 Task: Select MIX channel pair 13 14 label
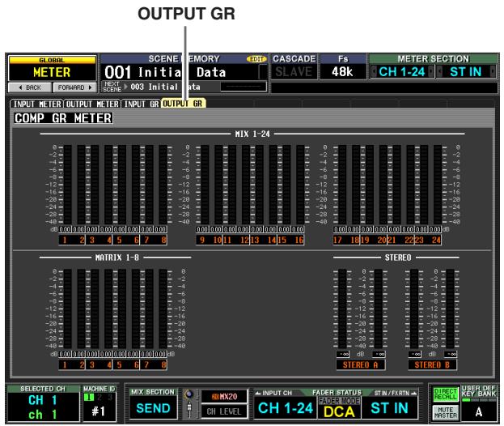pyautogui.click(x=264, y=240)
